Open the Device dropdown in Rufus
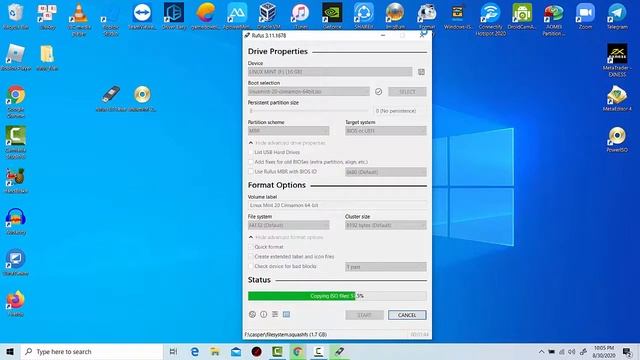This screenshot has height=360, width=640. point(330,72)
